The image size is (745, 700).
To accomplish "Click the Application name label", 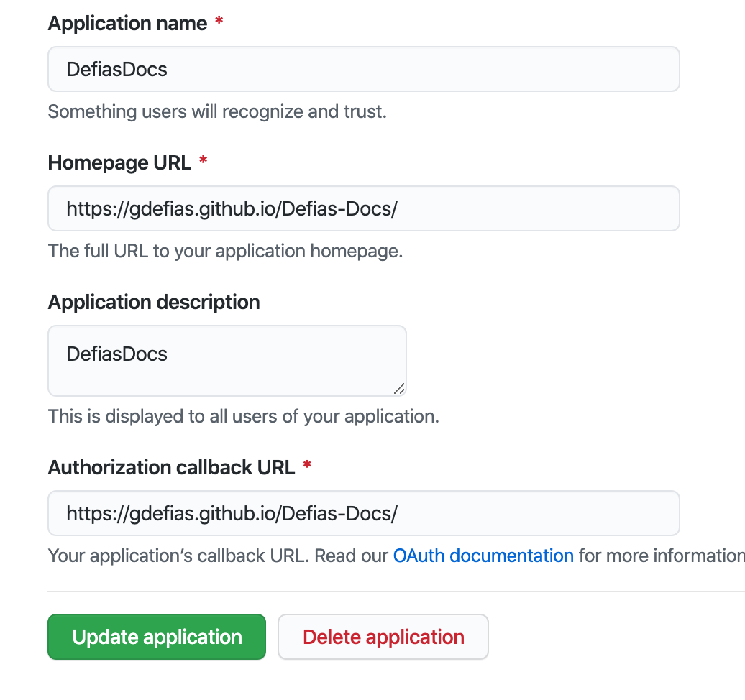I will click(127, 23).
